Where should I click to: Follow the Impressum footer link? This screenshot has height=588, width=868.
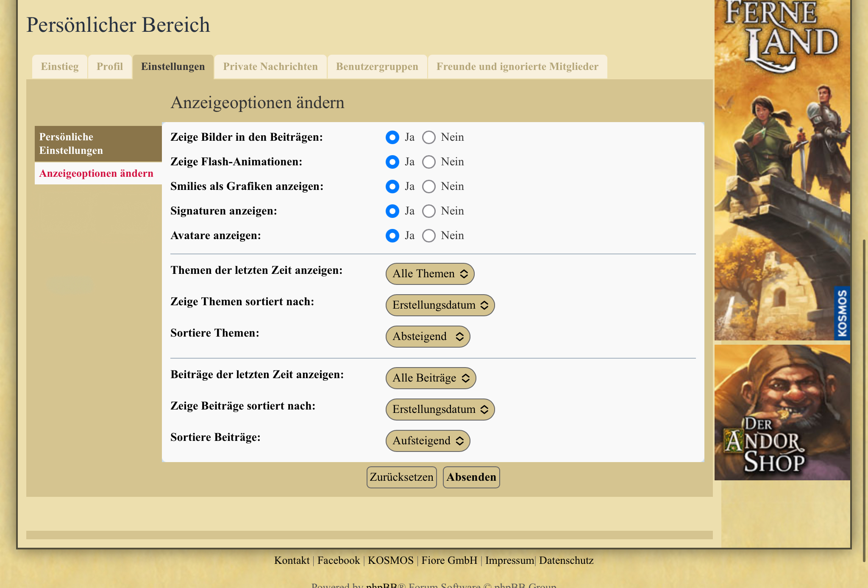(x=509, y=560)
